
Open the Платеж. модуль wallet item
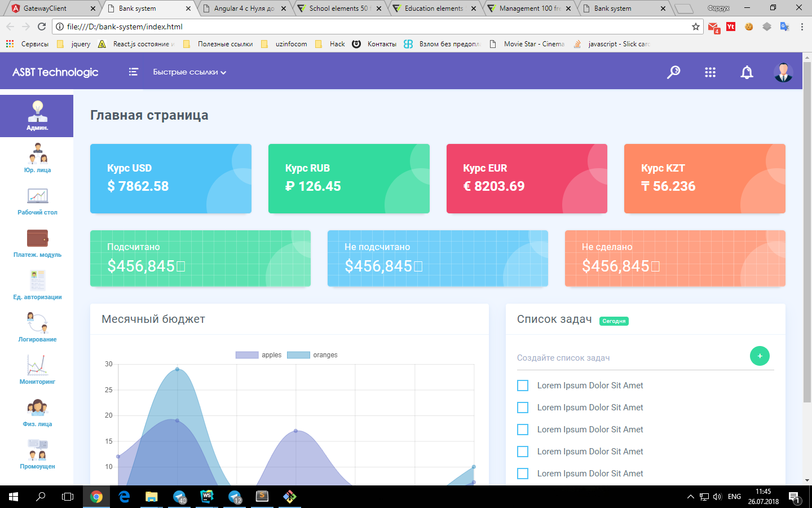37,243
